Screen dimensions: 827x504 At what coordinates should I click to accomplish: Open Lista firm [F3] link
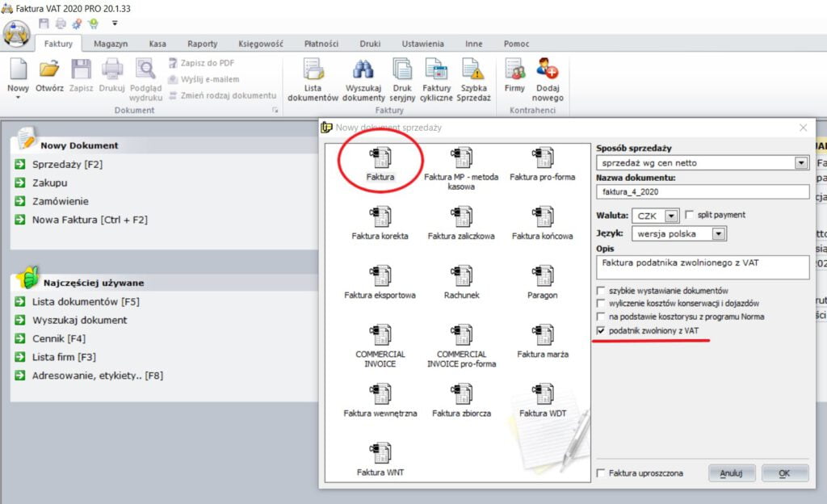(x=64, y=357)
